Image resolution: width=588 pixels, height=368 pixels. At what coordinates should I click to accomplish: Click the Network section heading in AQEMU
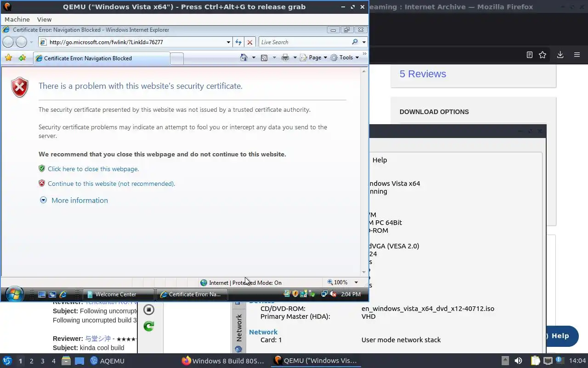click(263, 332)
